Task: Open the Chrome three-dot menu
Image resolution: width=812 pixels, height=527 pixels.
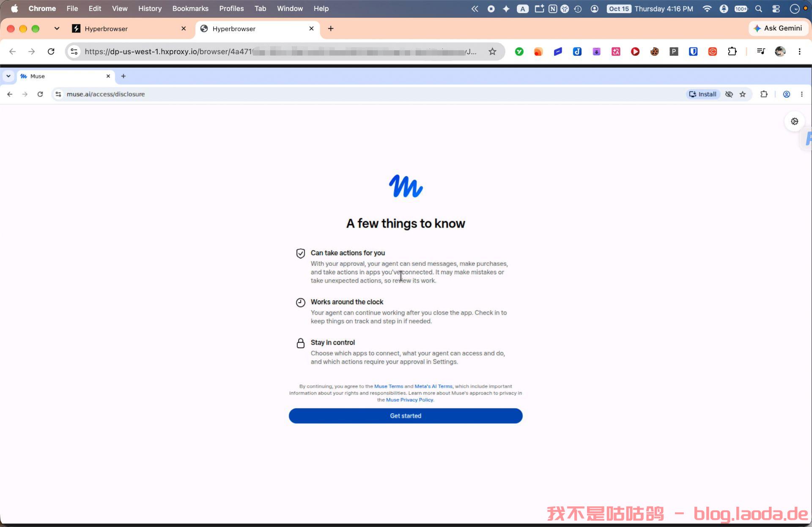Action: (799, 52)
